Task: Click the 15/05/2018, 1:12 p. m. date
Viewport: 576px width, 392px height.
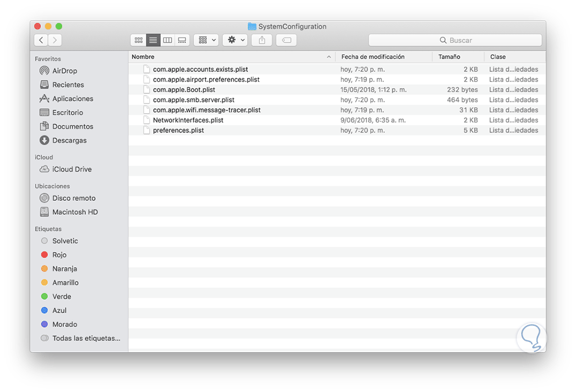Action: (x=373, y=90)
